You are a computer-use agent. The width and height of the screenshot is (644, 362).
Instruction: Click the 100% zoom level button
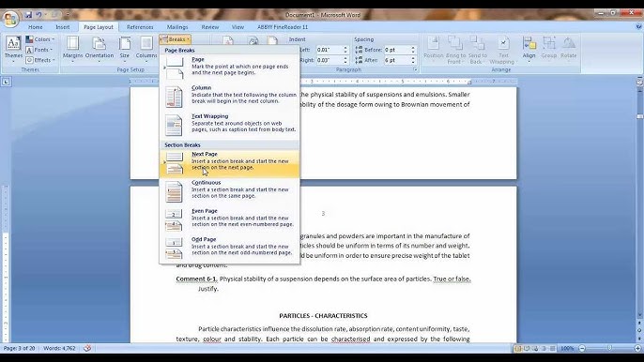click(567, 349)
